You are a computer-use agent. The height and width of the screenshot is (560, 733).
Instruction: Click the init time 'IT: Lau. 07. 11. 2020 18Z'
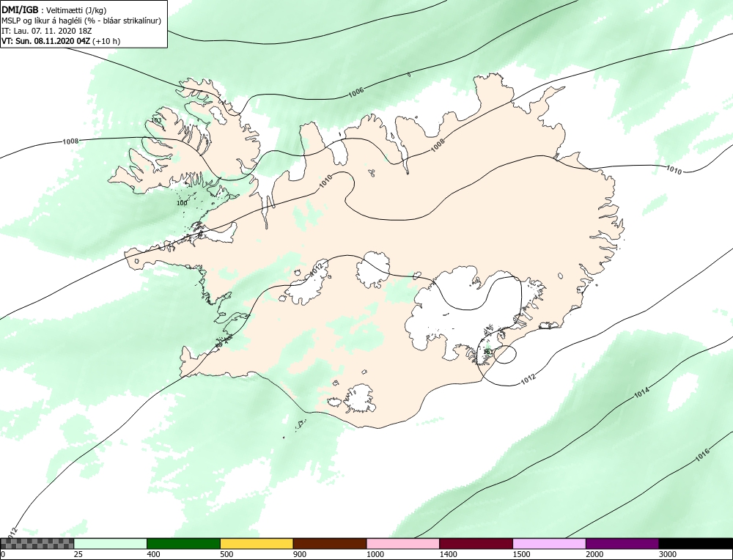47,31
